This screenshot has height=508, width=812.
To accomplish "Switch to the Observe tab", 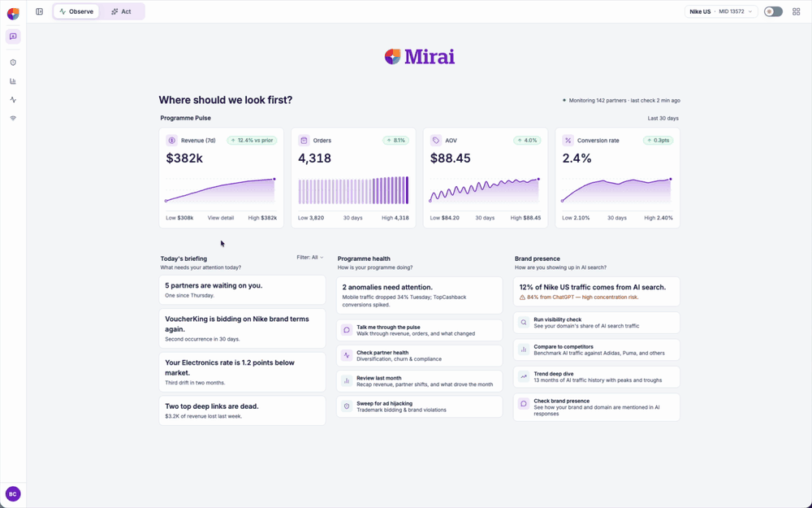I will point(76,11).
